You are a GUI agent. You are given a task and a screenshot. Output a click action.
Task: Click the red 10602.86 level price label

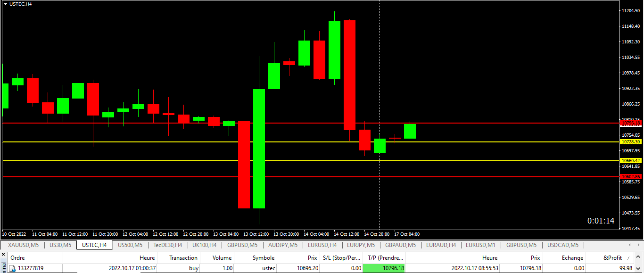click(631, 177)
